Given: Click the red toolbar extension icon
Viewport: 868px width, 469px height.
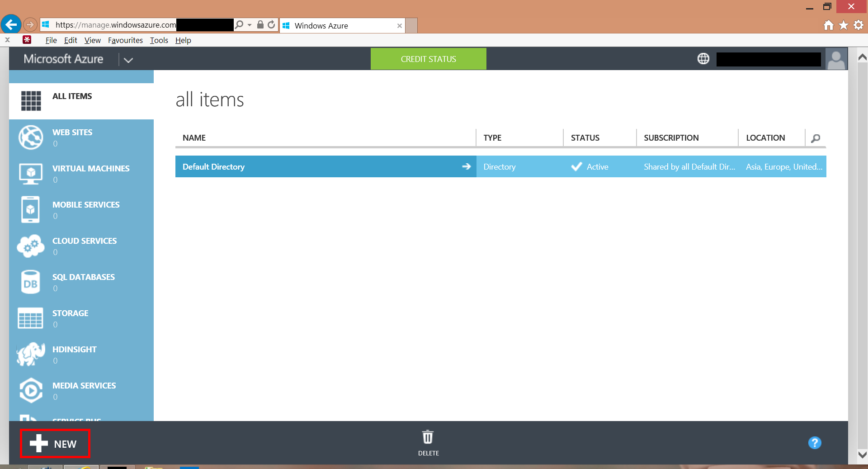Looking at the screenshot, I should click(x=27, y=40).
